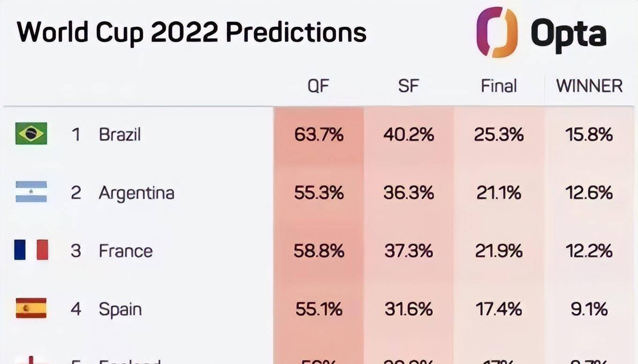Image resolution: width=638 pixels, height=364 pixels.
Task: Sort by the QF column header
Action: [x=319, y=86]
